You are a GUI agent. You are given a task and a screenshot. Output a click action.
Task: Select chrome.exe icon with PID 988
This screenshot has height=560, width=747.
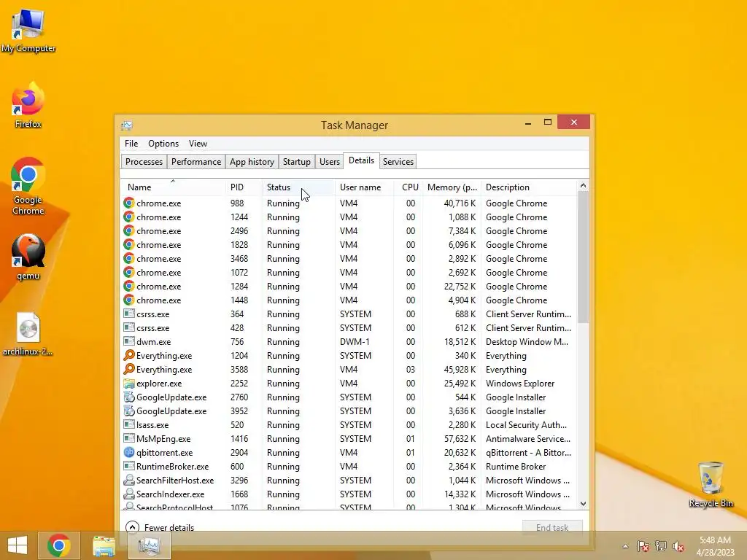(128, 203)
